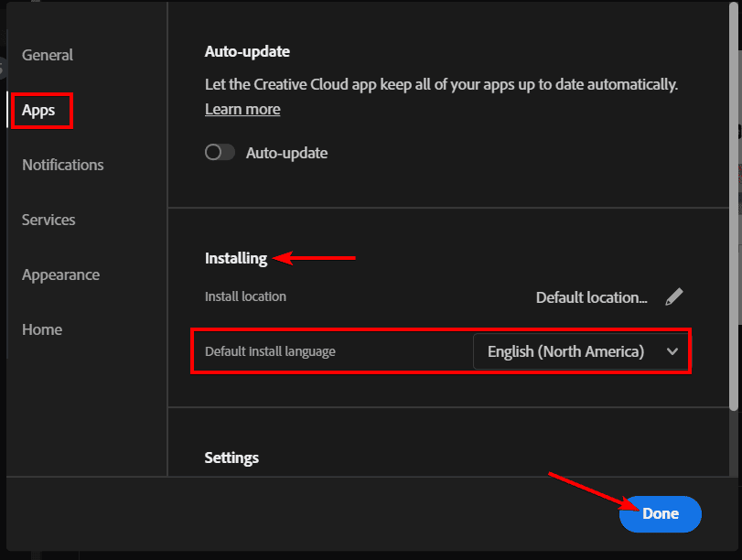Go to the Services tab
The width and height of the screenshot is (742, 560).
click(48, 220)
